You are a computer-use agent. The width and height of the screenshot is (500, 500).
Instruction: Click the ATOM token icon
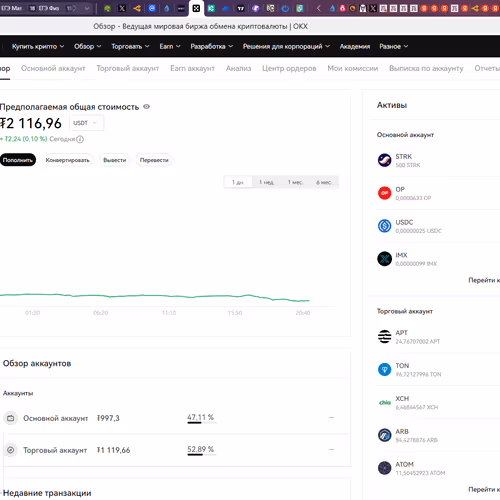(384, 468)
